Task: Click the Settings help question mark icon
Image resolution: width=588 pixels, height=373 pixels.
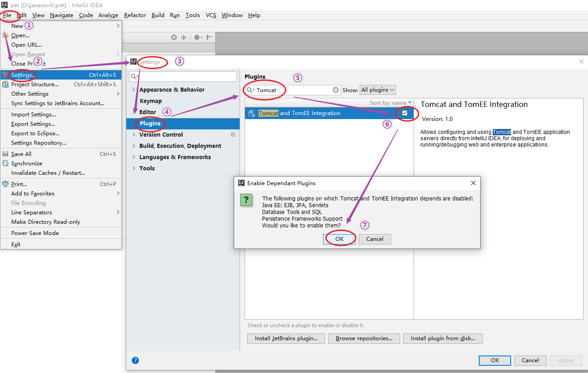Action: 135,360
